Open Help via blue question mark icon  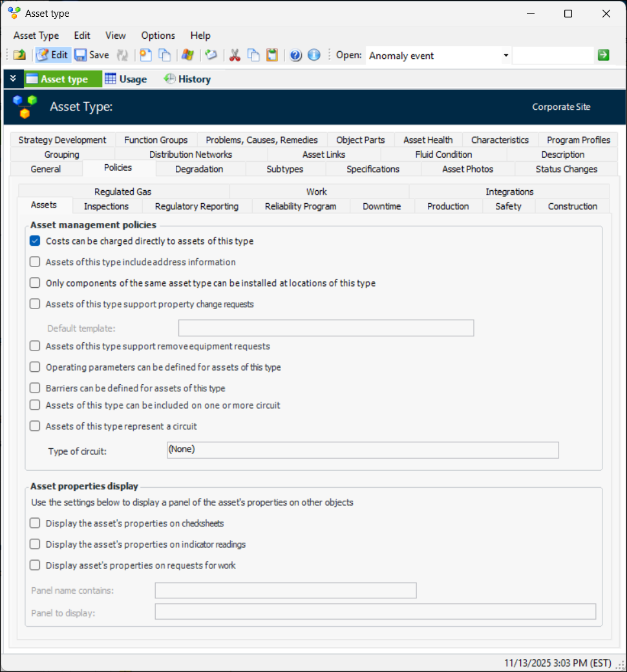point(295,55)
